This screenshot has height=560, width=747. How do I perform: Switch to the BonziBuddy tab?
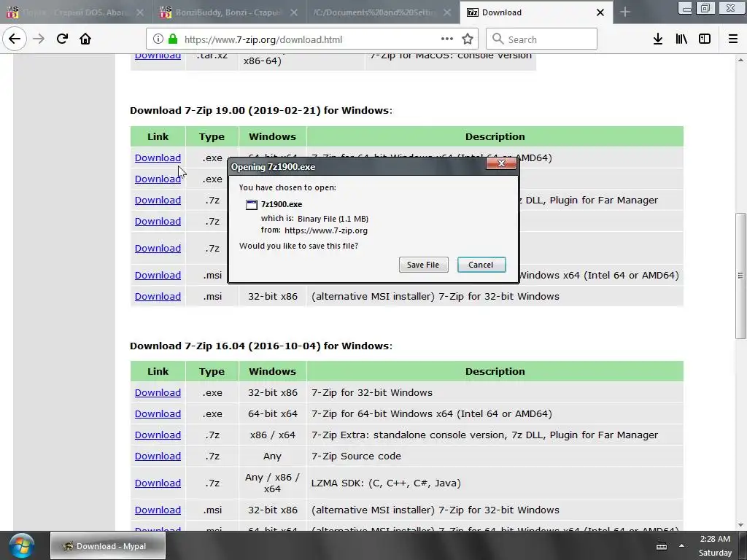pyautogui.click(x=228, y=12)
